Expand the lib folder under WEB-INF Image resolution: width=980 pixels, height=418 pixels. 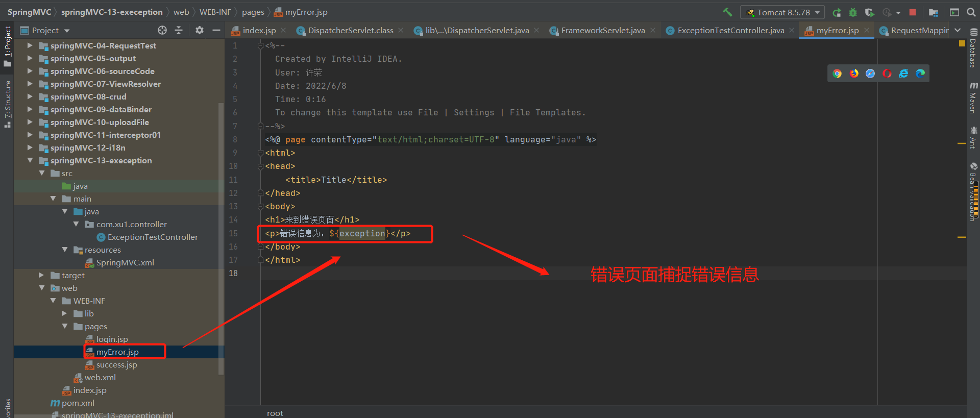point(64,313)
